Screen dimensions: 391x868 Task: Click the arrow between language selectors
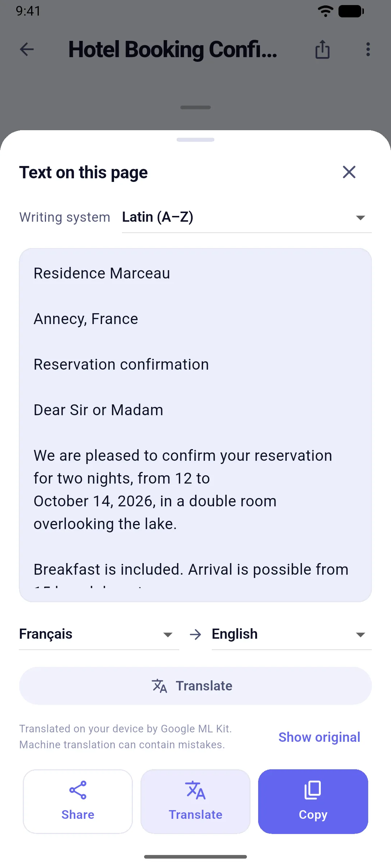pos(195,634)
